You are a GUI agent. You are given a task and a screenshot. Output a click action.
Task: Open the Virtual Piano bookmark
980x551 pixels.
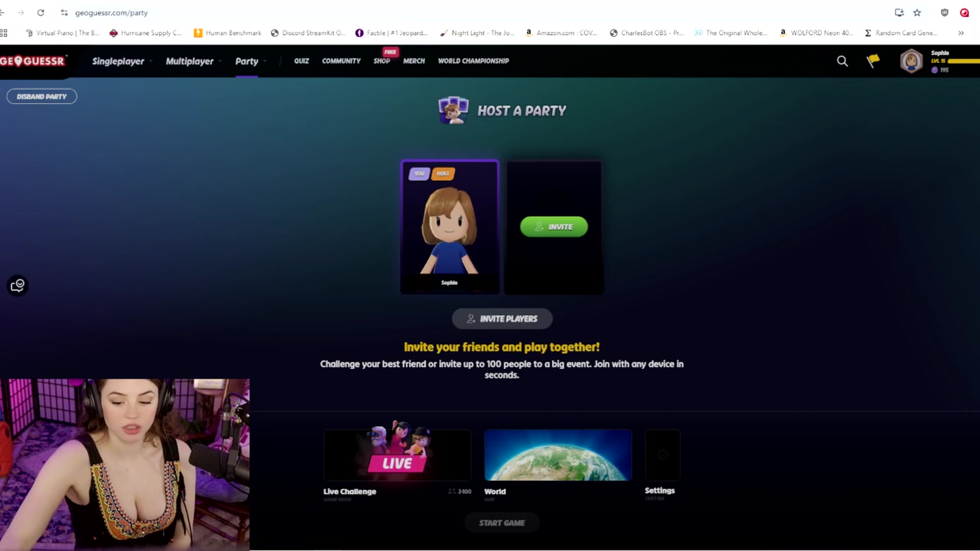62,33
